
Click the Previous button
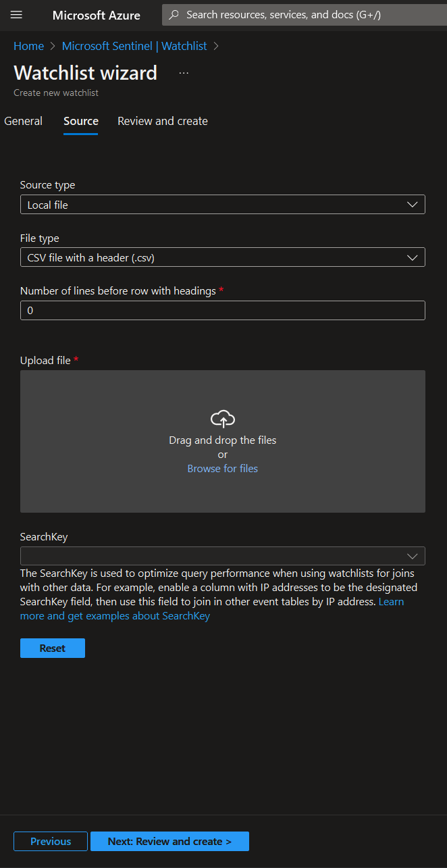(x=51, y=841)
